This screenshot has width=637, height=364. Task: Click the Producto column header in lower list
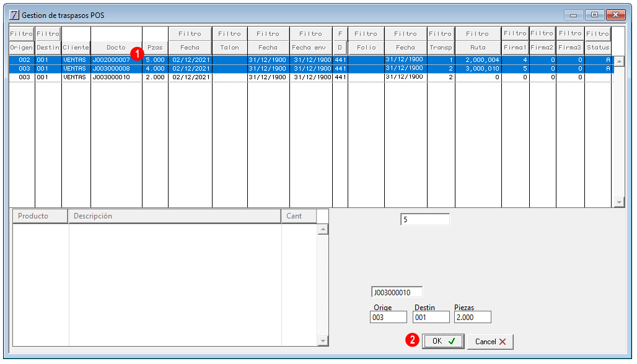(x=40, y=216)
